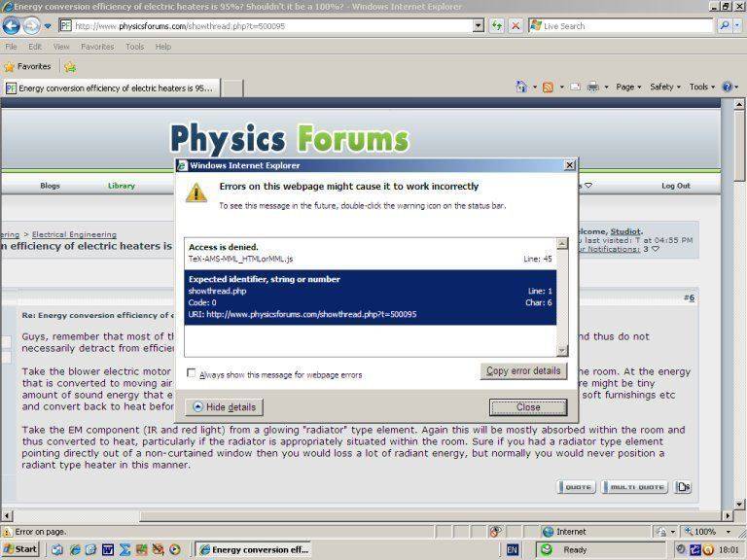
Task: Click the page vertical scrollbar up arrow
Action: (739, 103)
